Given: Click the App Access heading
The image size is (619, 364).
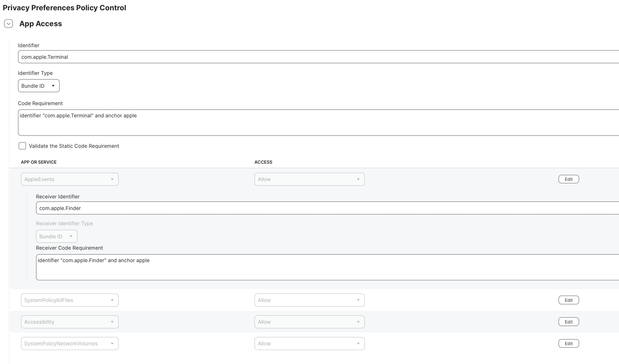Looking at the screenshot, I should [x=41, y=24].
